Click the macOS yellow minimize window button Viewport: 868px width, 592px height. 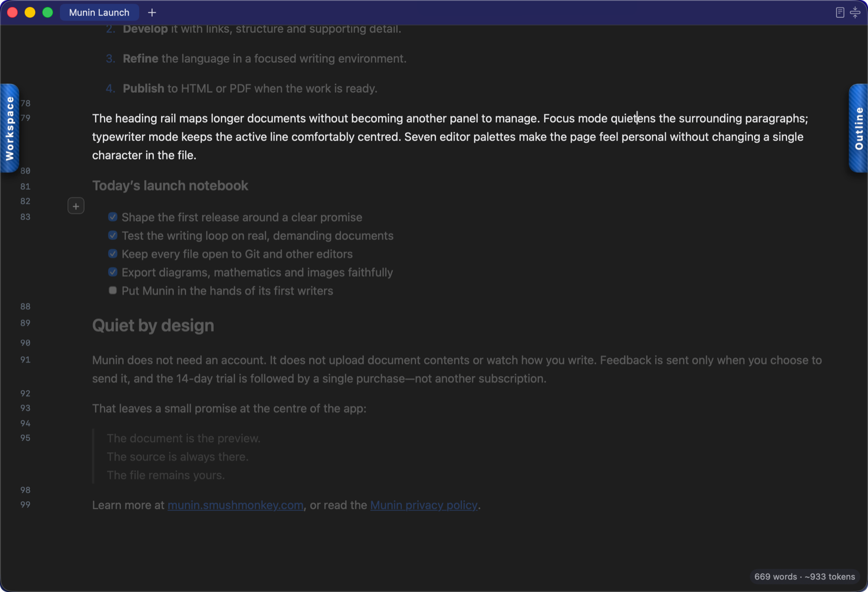point(30,12)
